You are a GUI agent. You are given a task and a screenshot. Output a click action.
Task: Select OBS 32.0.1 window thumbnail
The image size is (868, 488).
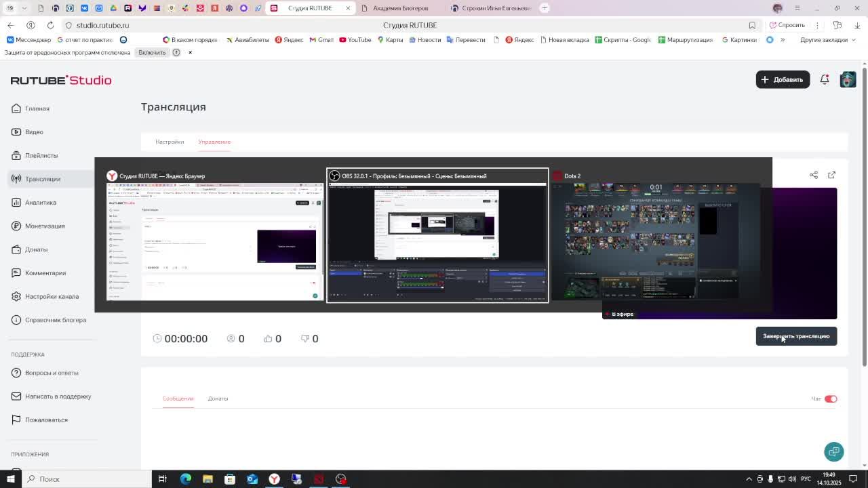click(x=437, y=235)
